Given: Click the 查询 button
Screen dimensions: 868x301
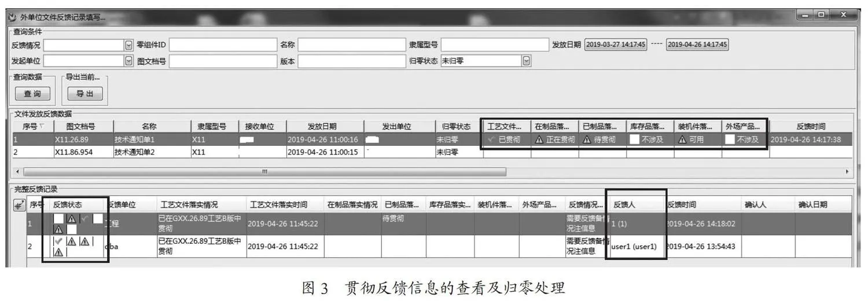Looking at the screenshot, I should click(x=32, y=94).
